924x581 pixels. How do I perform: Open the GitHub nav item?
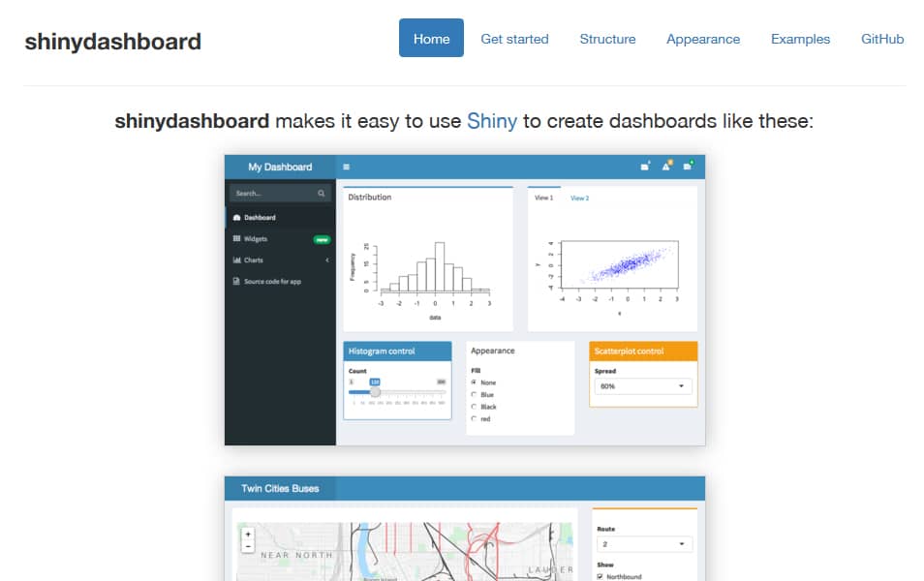(882, 39)
